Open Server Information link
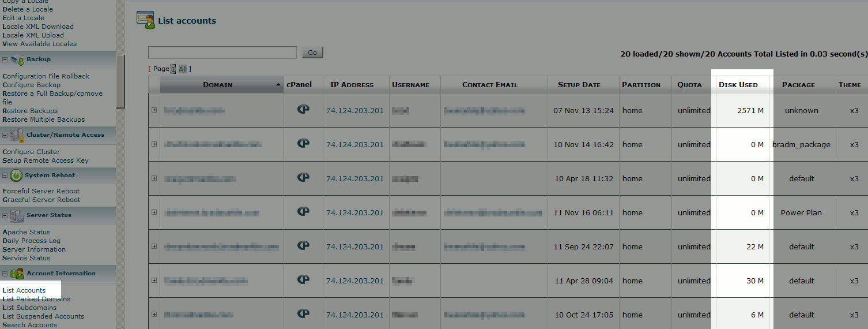 [34, 249]
